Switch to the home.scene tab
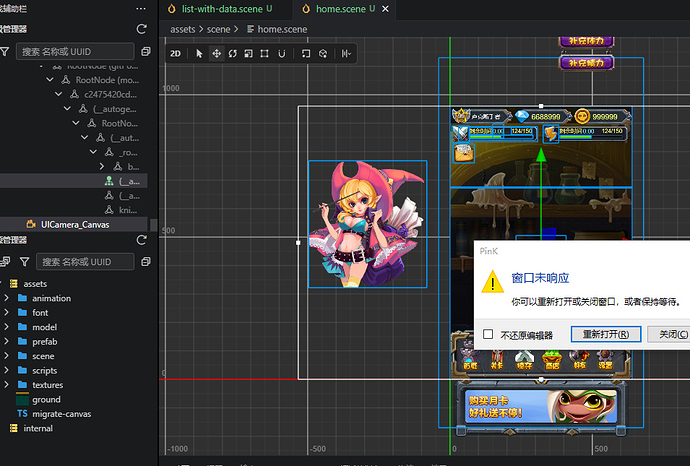Viewport: 690px width, 466px height. (x=340, y=9)
